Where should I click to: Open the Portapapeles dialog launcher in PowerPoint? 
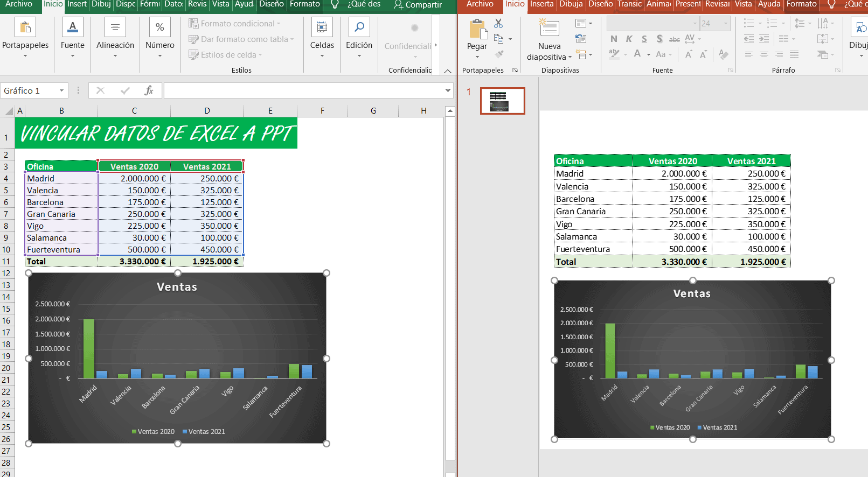click(x=515, y=71)
